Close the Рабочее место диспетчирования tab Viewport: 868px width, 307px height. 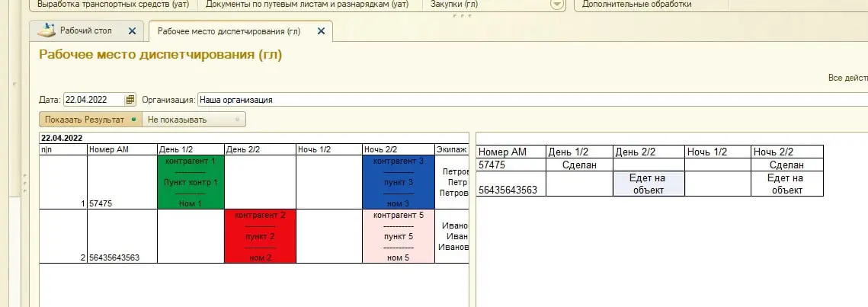point(321,31)
